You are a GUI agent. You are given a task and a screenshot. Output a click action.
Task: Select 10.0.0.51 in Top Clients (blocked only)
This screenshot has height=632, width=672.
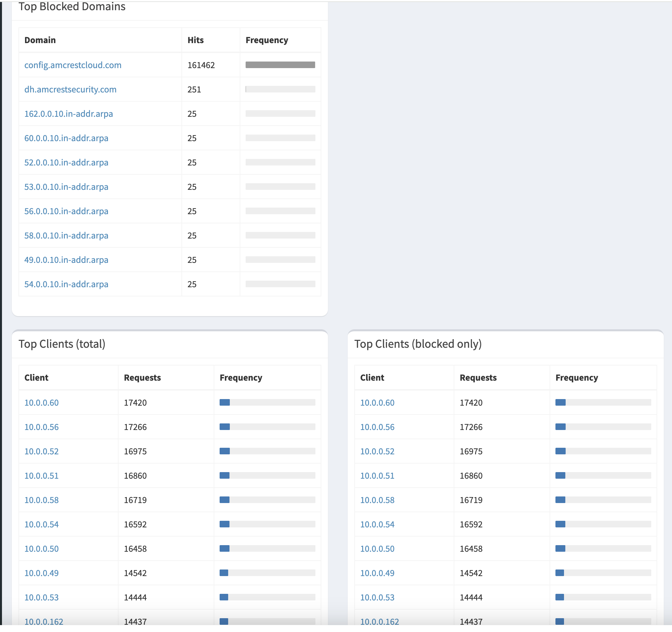377,475
